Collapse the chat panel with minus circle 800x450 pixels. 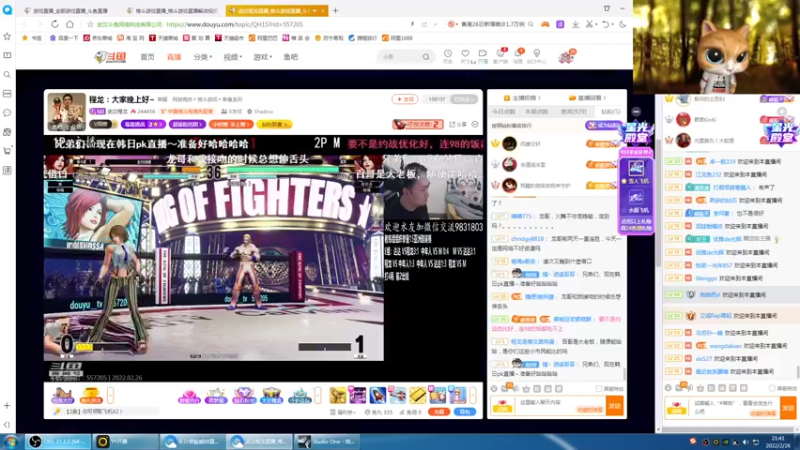point(636,111)
